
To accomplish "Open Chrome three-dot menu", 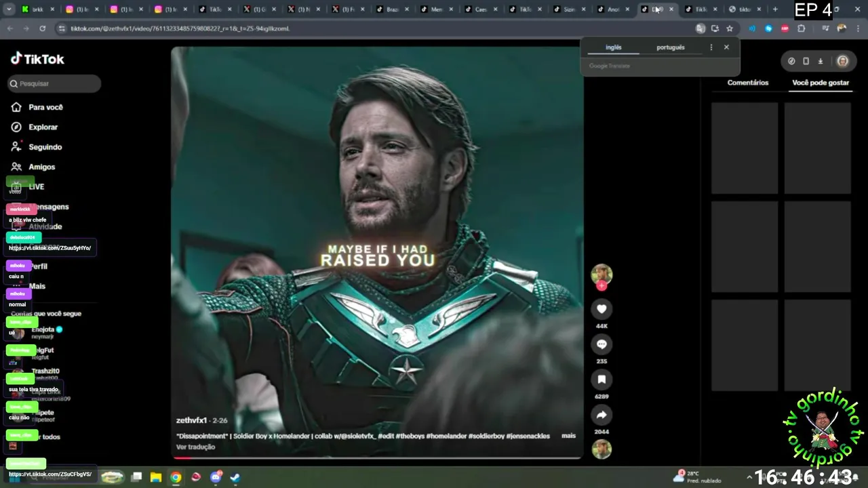I will point(859,28).
